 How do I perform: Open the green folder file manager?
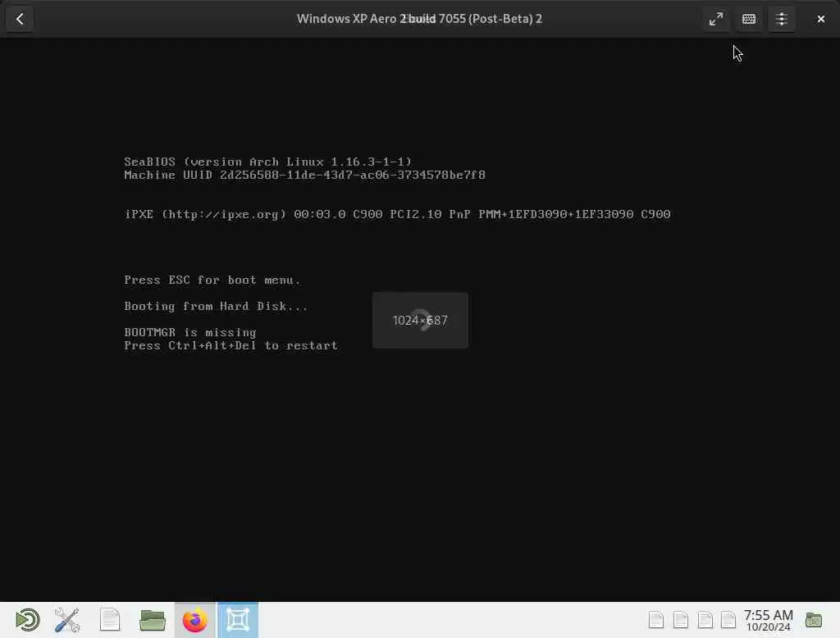tap(152, 620)
